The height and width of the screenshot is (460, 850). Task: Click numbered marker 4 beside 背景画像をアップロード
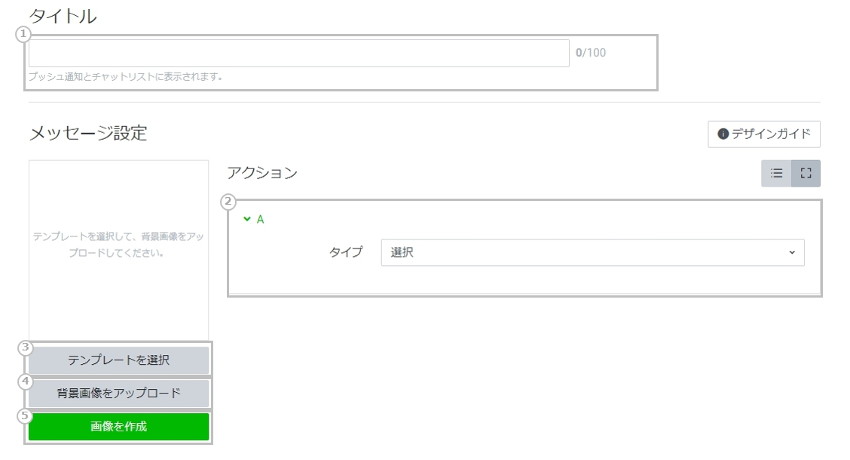26,381
